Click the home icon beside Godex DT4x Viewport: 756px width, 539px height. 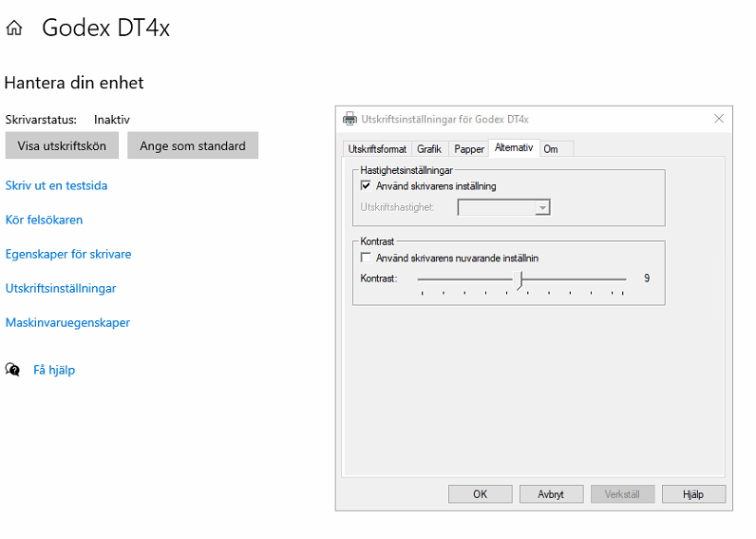pyautogui.click(x=14, y=28)
